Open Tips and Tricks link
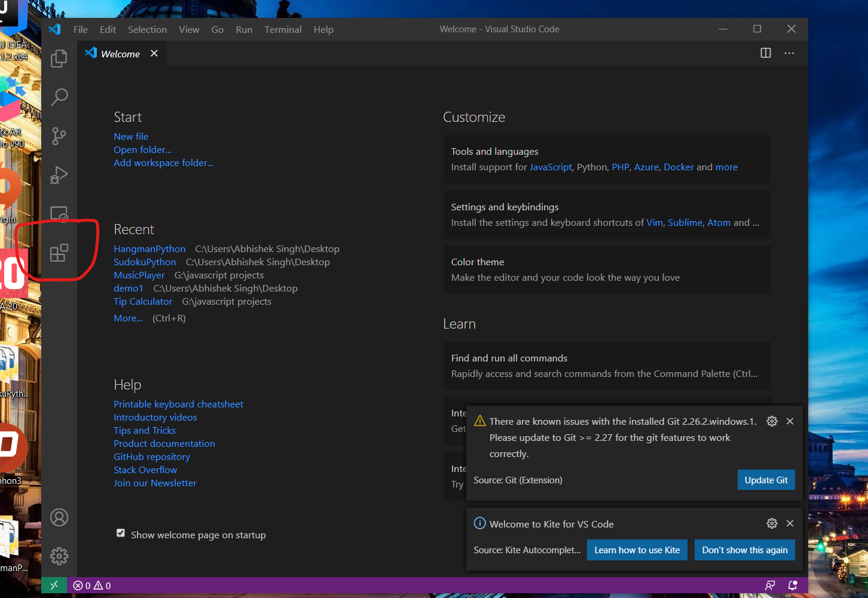 (x=145, y=430)
